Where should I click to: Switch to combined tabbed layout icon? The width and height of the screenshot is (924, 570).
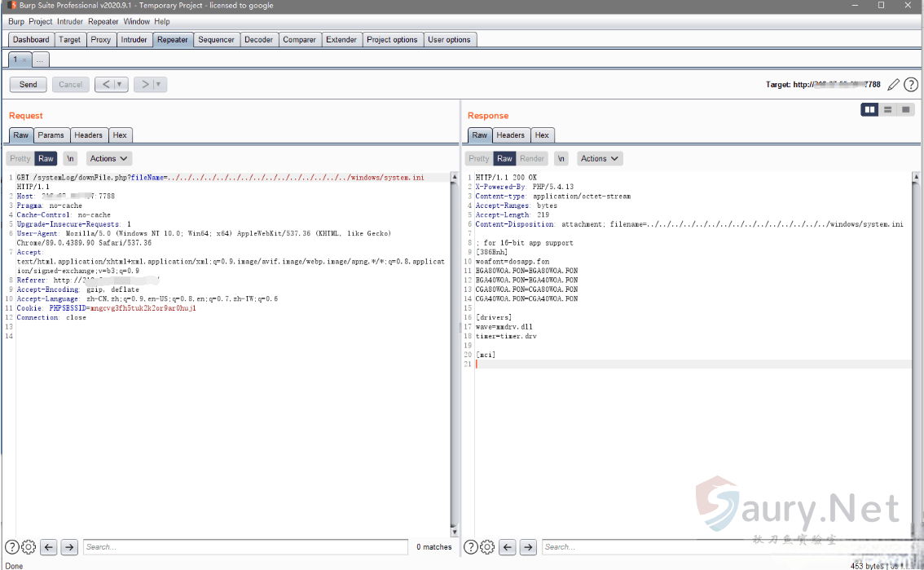click(905, 109)
